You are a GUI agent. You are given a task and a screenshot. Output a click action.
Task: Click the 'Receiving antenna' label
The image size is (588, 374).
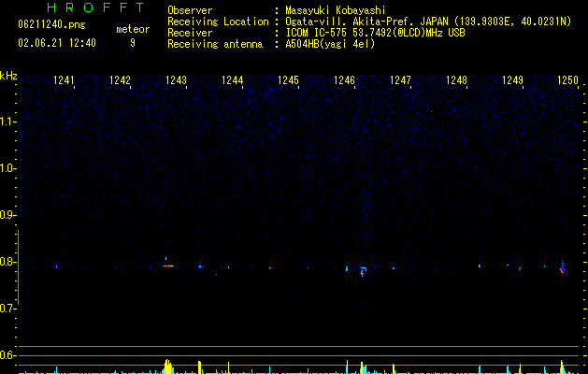215,44
